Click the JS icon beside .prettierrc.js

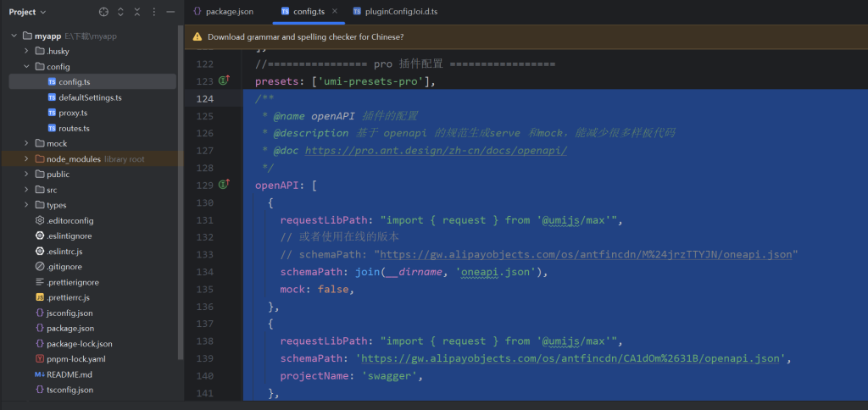[x=40, y=297]
